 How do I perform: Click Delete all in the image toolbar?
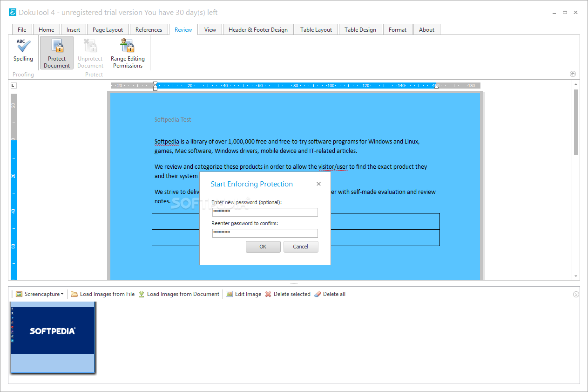click(330, 294)
